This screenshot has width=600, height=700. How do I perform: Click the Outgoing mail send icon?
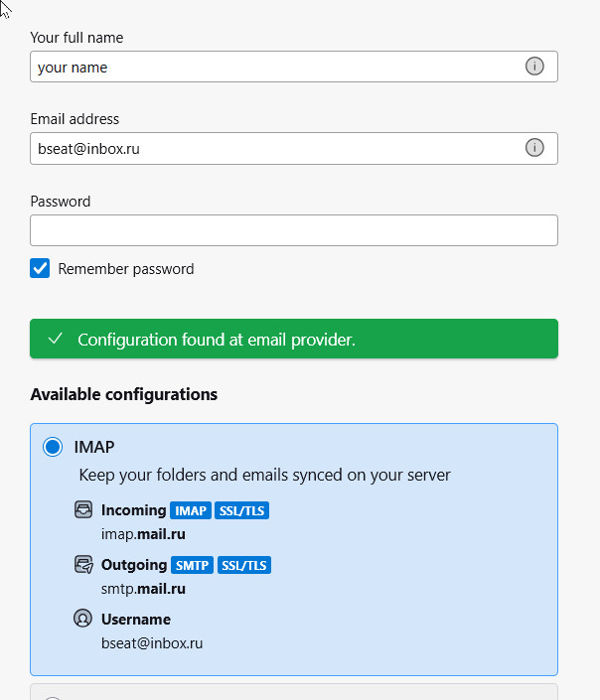click(83, 565)
